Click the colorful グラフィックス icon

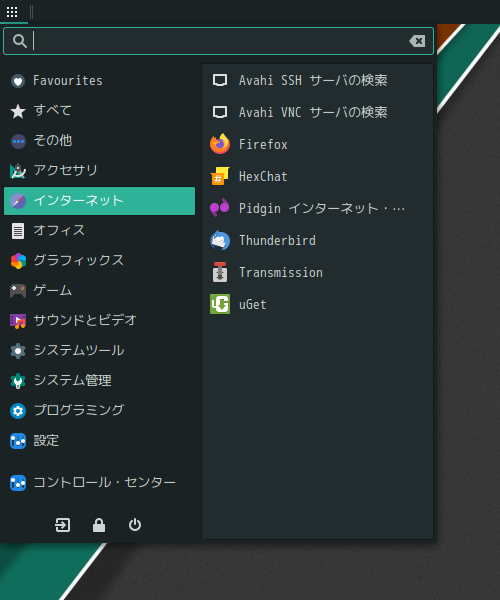tap(18, 261)
